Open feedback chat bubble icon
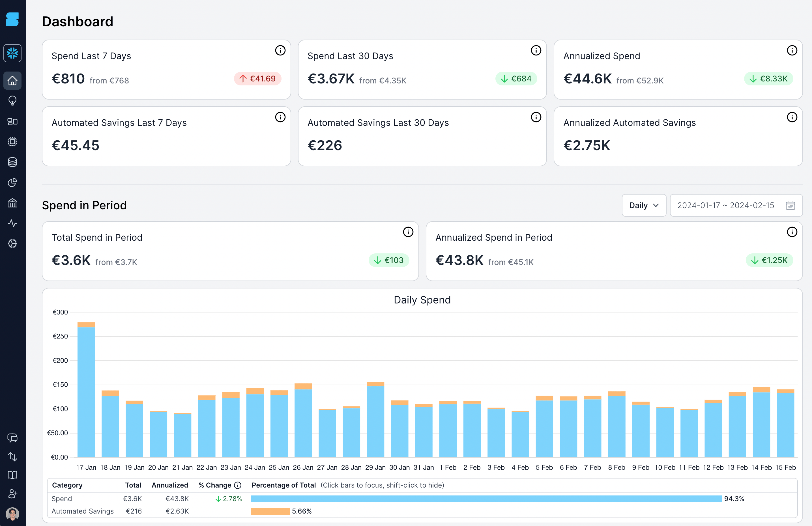The width and height of the screenshot is (812, 526). point(13,438)
